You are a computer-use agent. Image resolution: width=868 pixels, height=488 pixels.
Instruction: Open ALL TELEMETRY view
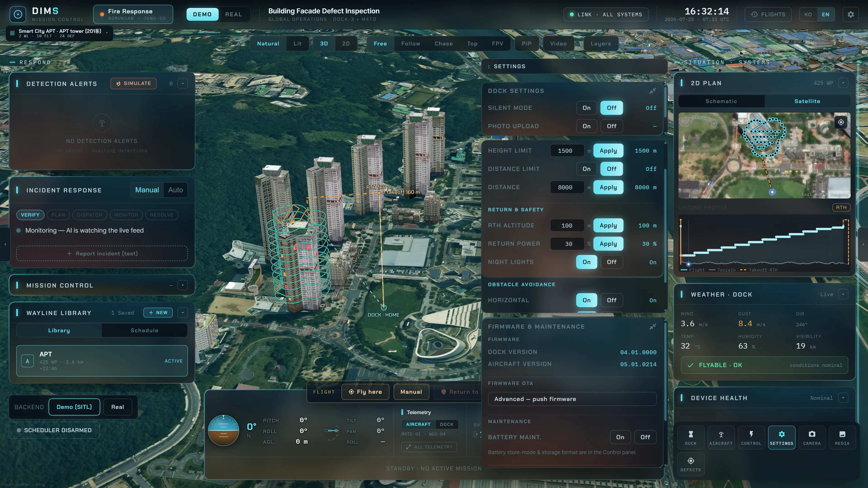tap(429, 447)
